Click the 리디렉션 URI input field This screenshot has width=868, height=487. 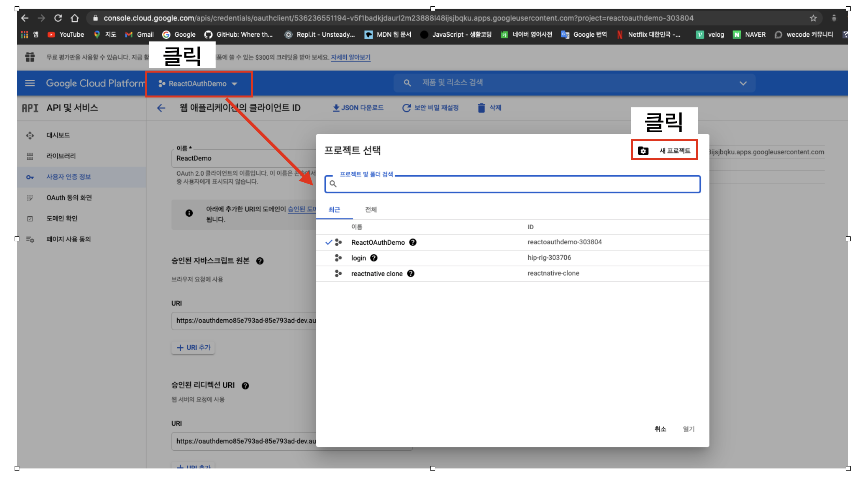click(244, 441)
